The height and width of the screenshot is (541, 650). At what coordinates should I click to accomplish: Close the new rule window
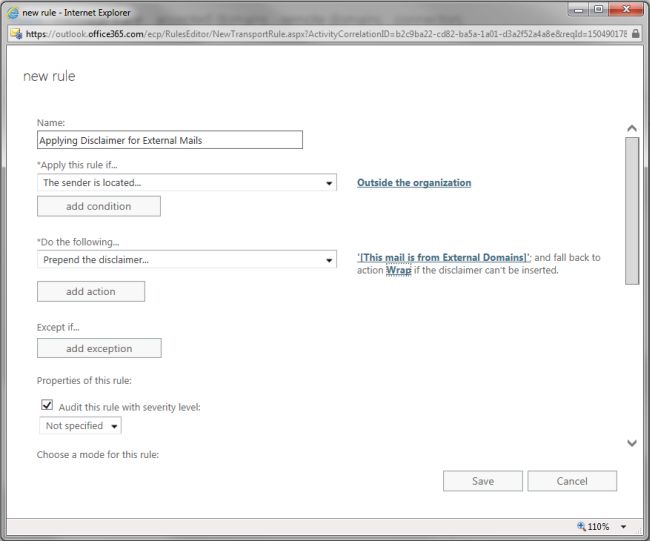pos(626,9)
